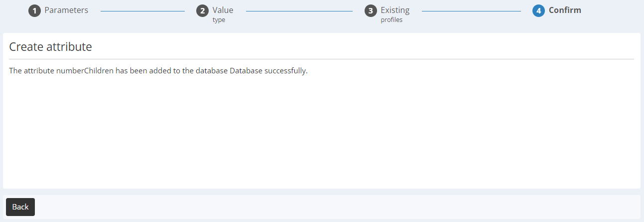Click the 'profiles' subtitle under Existing
This screenshot has height=222, width=644.
391,20
